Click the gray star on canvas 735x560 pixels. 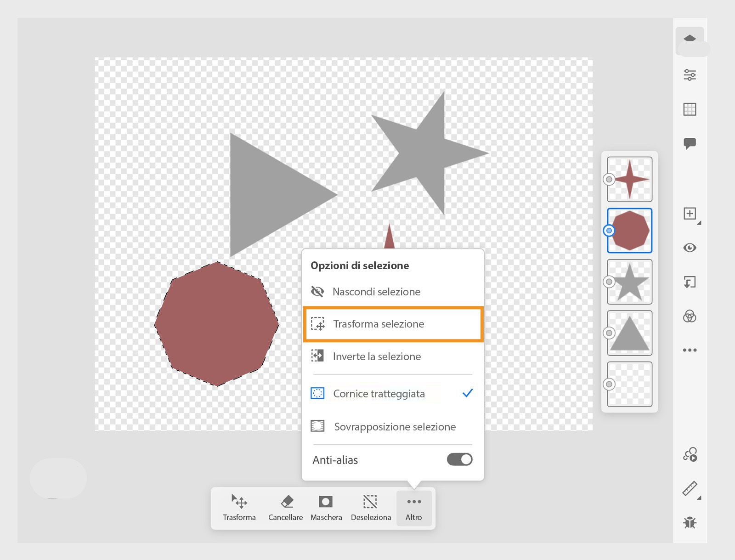425,154
